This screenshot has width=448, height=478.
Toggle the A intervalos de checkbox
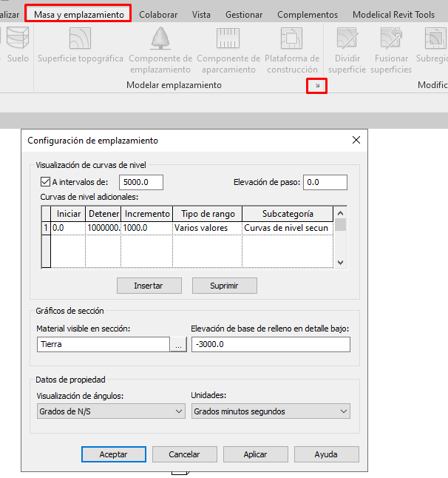click(x=45, y=182)
